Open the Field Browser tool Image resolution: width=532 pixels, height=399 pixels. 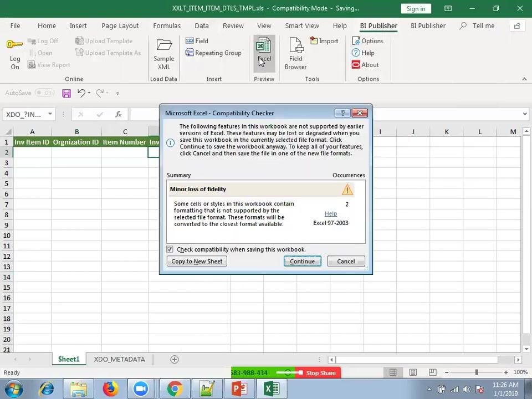coord(295,54)
